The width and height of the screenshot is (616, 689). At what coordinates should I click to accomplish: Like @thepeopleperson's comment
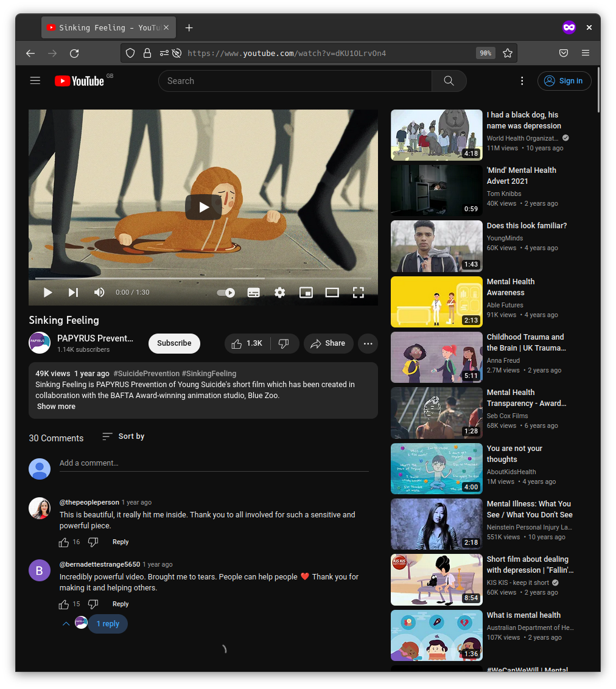click(64, 542)
